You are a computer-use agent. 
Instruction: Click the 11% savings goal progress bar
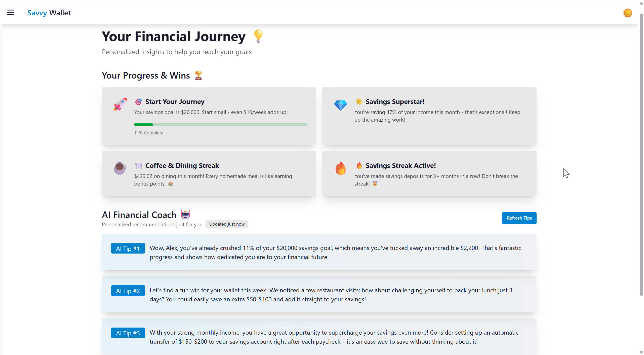221,125
